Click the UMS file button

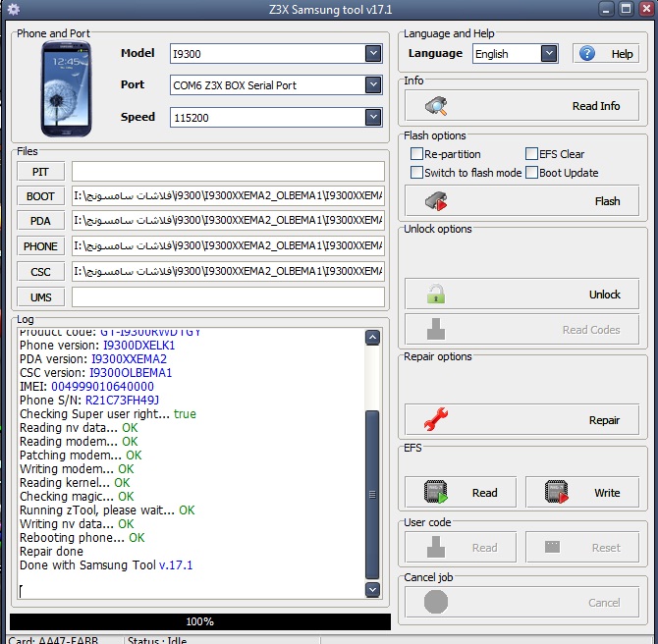40,297
